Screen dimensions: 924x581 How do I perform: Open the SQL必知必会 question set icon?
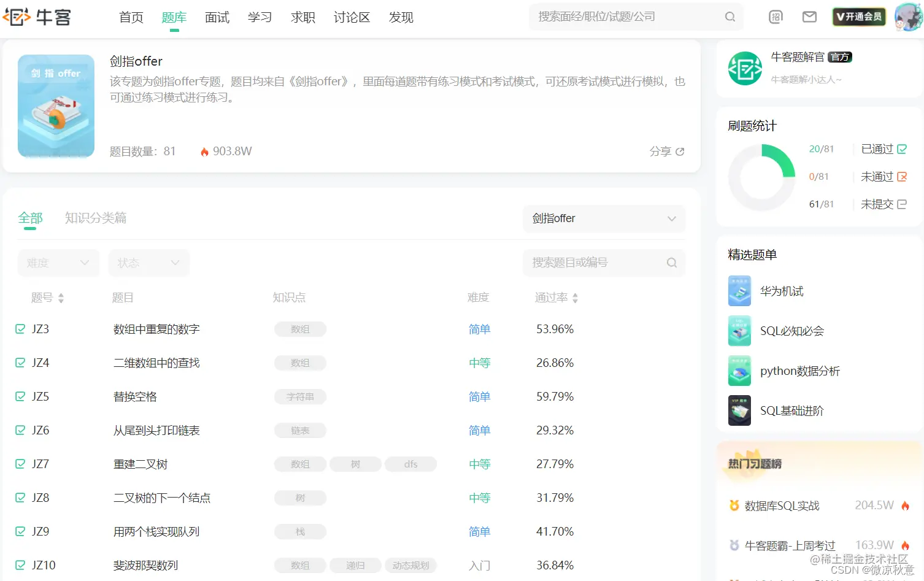pos(739,331)
